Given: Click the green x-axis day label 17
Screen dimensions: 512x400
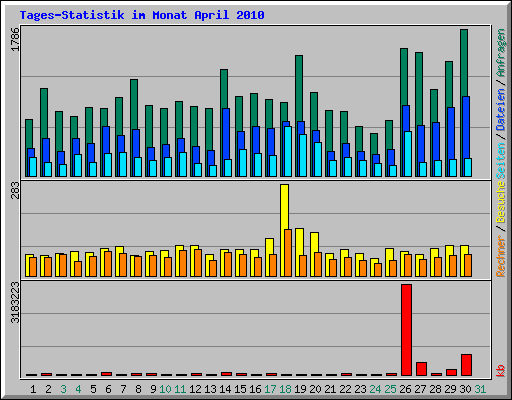Looking at the screenshot, I should tap(270, 389).
